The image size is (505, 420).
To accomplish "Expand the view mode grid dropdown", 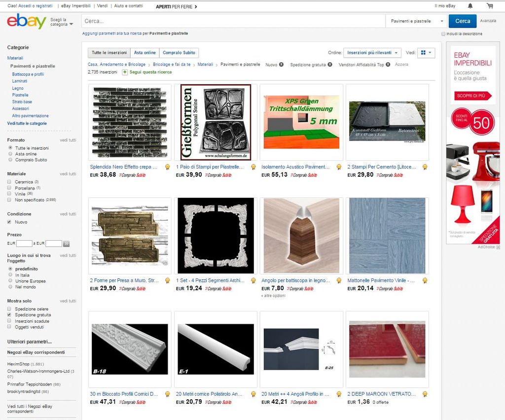I will click(x=426, y=53).
